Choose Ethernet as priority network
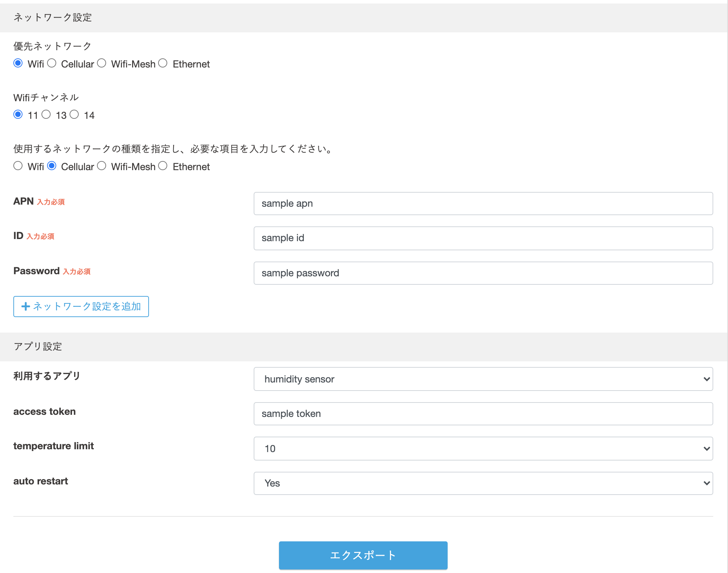This screenshot has width=728, height=573. coord(163,63)
